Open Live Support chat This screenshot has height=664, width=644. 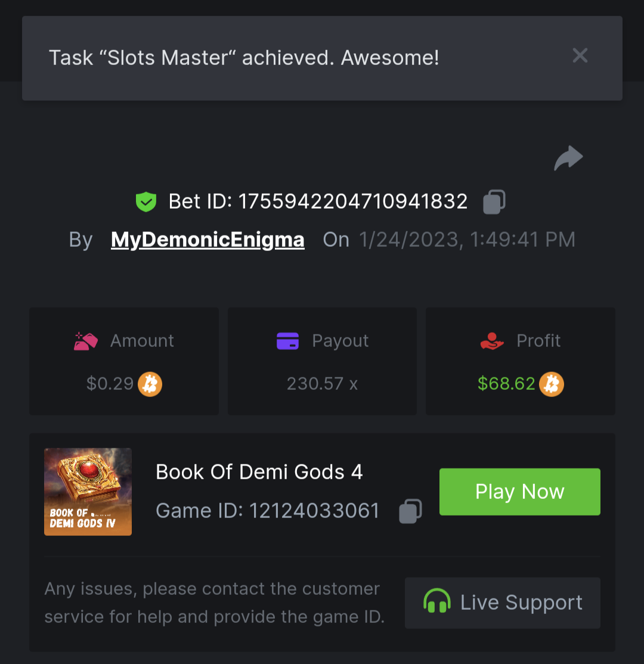(502, 603)
